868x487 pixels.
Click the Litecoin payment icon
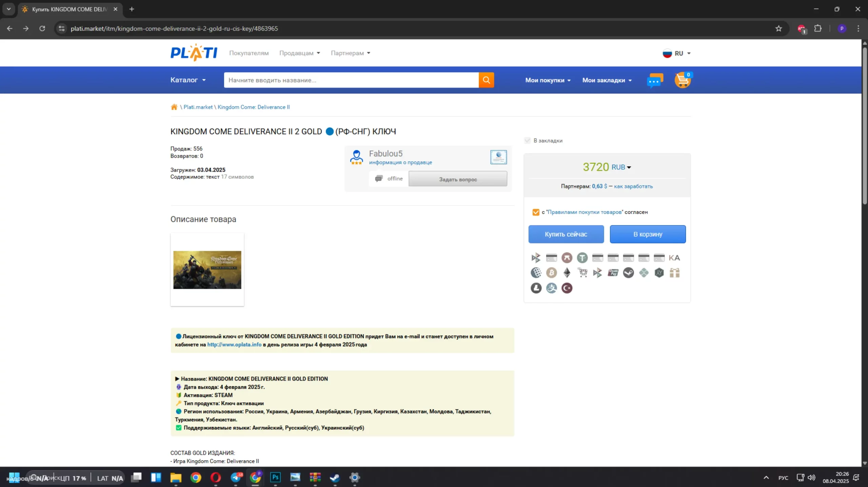(536, 288)
